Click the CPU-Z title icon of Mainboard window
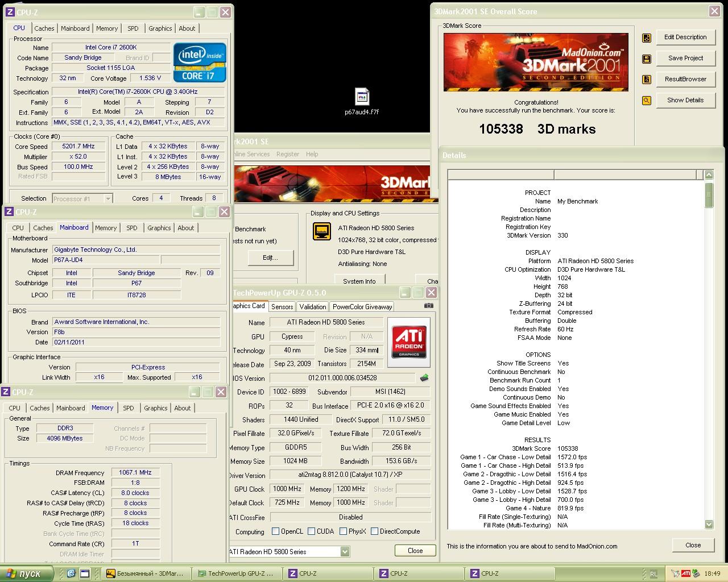This screenshot has width=728, height=582. tap(9, 212)
